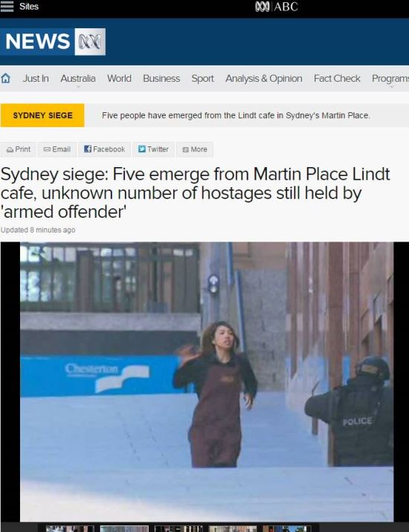Share the story on Facebook
The height and width of the screenshot is (532, 409).
105,149
